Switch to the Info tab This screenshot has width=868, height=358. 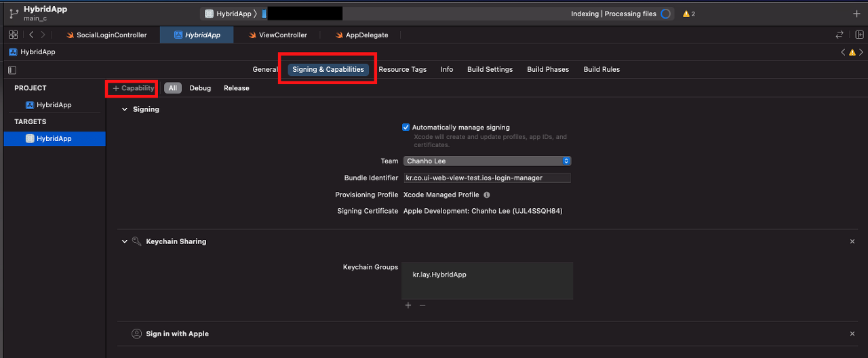coord(447,69)
